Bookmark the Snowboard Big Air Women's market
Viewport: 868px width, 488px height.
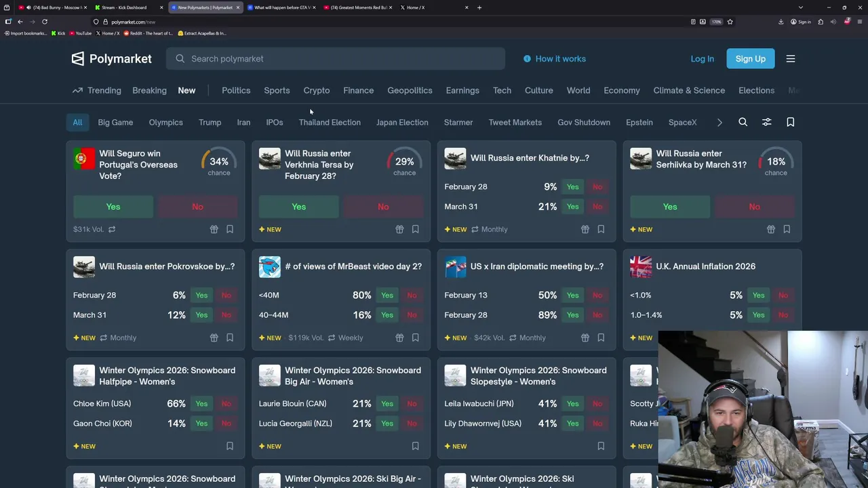click(x=415, y=446)
